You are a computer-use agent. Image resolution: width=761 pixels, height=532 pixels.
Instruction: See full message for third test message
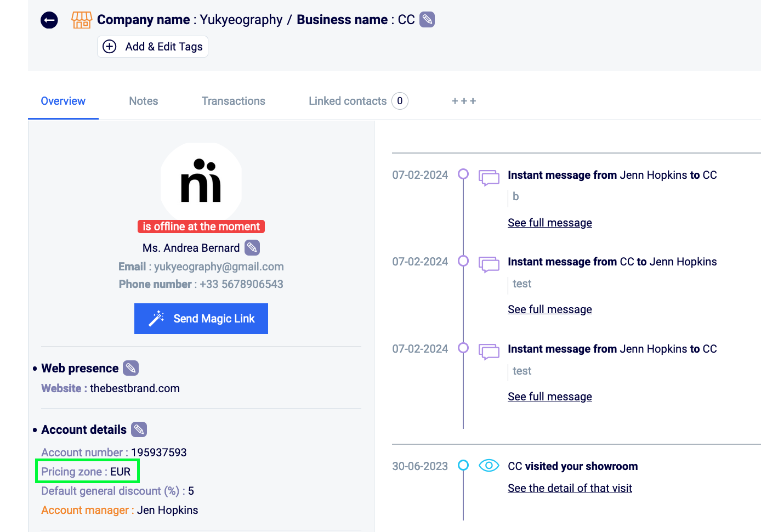coord(550,397)
